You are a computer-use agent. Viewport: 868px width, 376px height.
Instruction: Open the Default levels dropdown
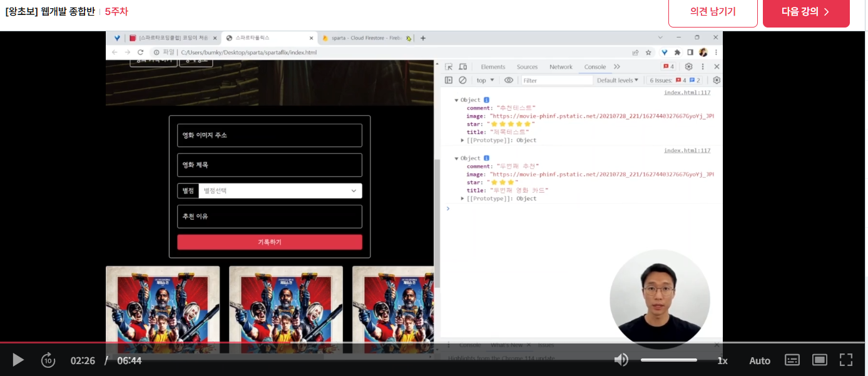tap(618, 80)
